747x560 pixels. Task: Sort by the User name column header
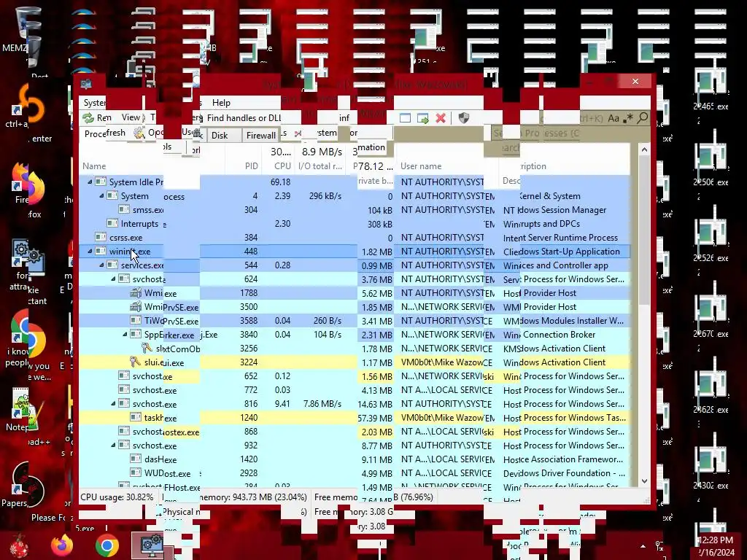click(x=421, y=166)
